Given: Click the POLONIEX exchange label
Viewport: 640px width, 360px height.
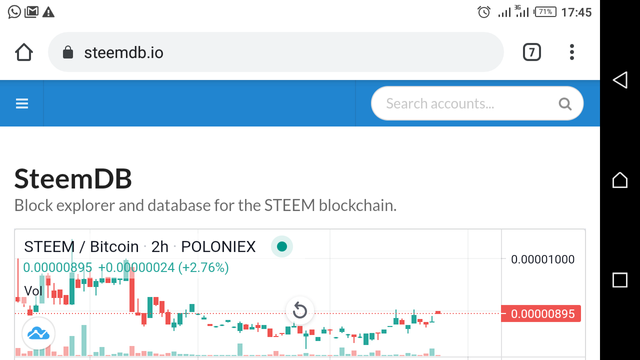Looking at the screenshot, I should point(218,247).
